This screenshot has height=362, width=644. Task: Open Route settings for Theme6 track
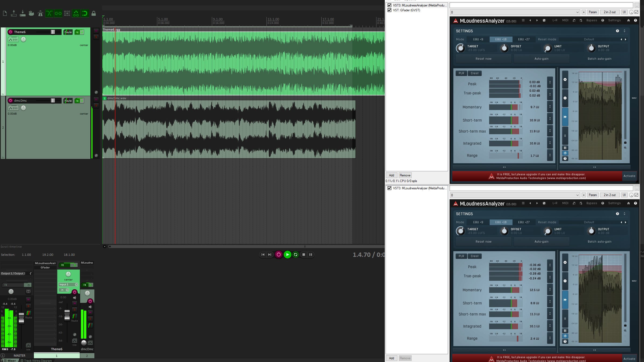68,32
